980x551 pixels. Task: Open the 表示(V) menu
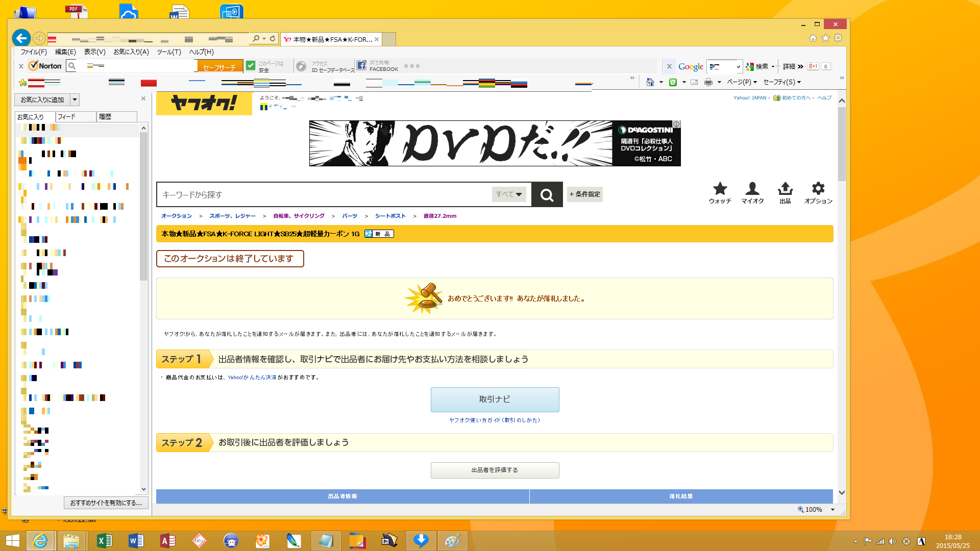[x=94, y=52]
